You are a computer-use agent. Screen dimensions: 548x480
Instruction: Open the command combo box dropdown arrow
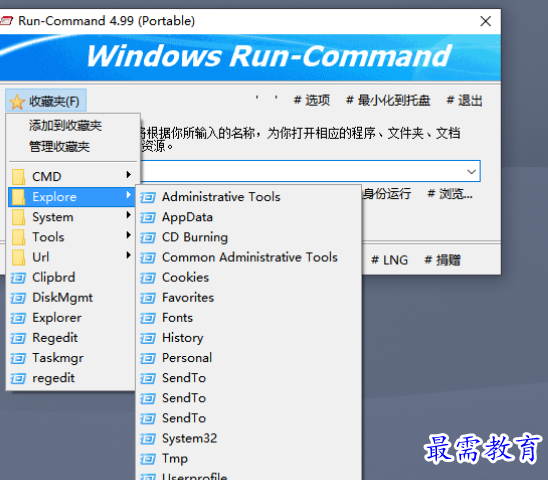click(471, 171)
